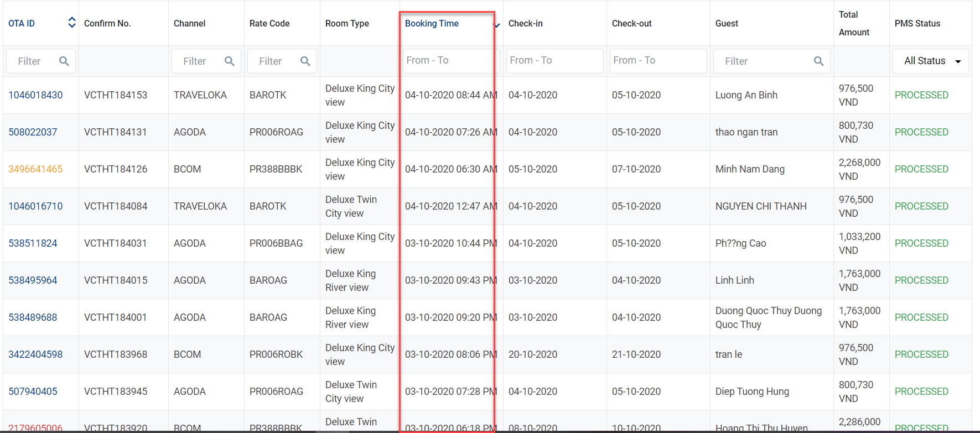980x433 pixels.
Task: Click the OTA ID sort arrows icon
Action: pos(72,23)
